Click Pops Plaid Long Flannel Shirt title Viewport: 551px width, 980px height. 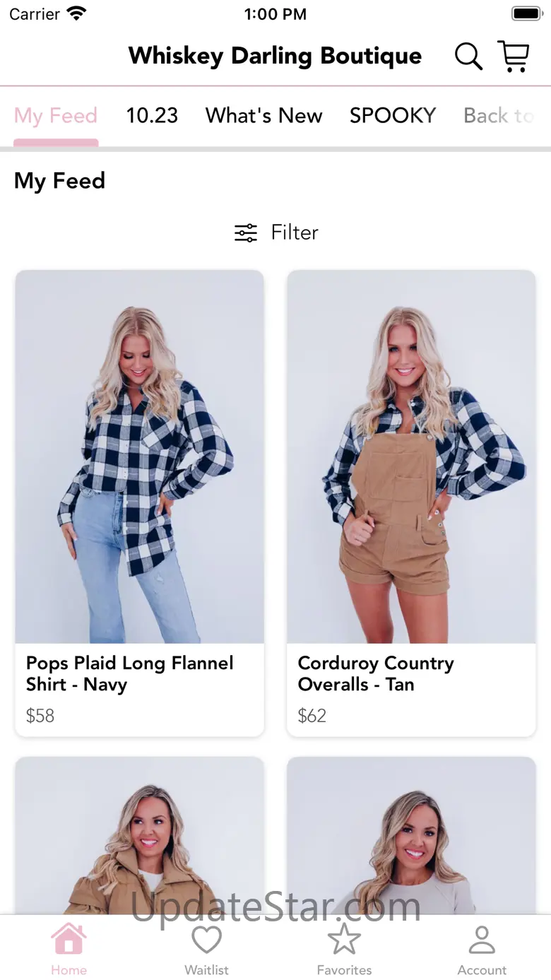coord(130,673)
